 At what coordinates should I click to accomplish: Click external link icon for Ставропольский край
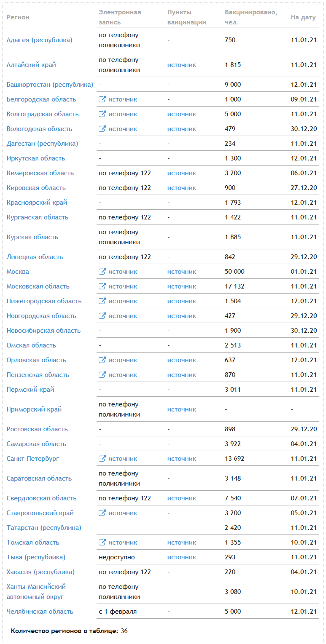102,513
